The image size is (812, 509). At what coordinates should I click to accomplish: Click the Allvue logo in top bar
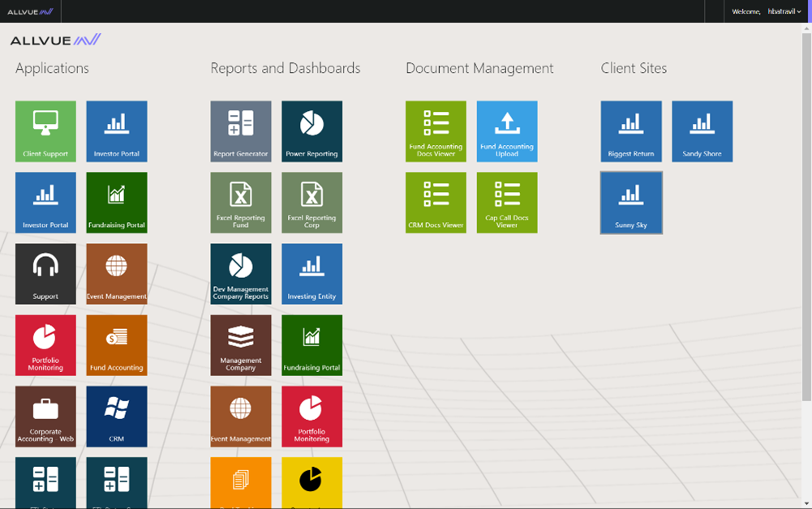click(x=30, y=11)
